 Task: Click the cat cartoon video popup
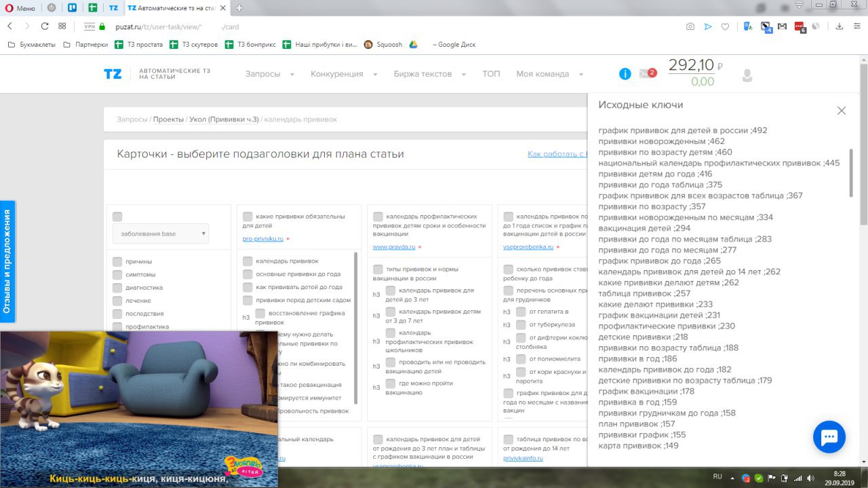pos(138,409)
